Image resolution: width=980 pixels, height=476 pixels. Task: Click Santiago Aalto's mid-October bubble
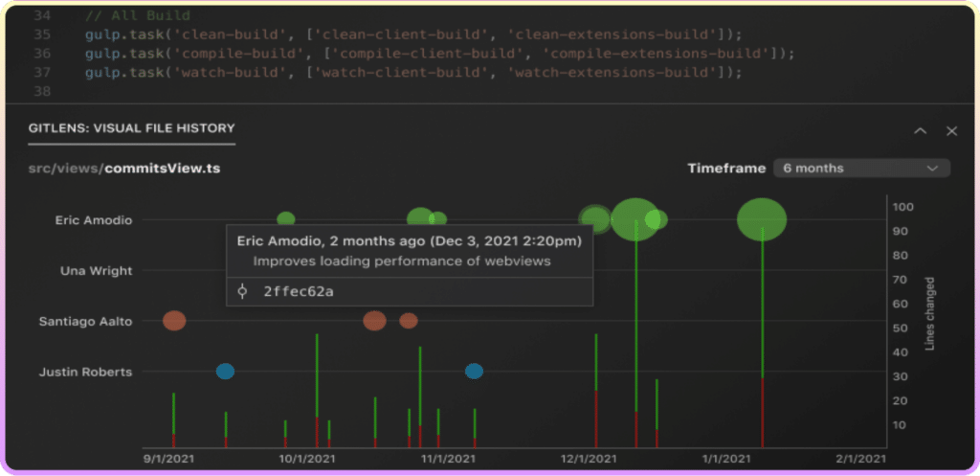pyautogui.click(x=374, y=321)
